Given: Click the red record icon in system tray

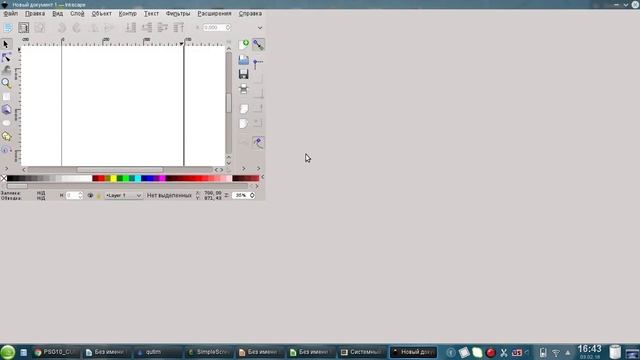Looking at the screenshot, I should 491,352.
